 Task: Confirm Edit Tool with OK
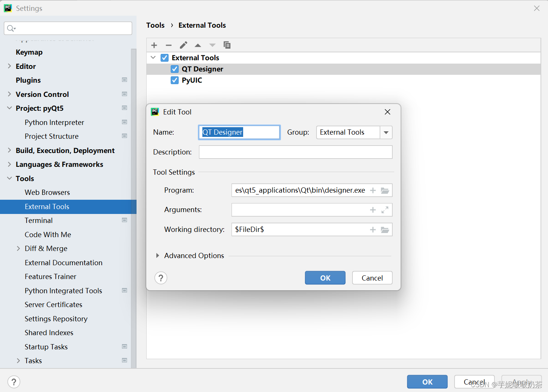click(325, 278)
